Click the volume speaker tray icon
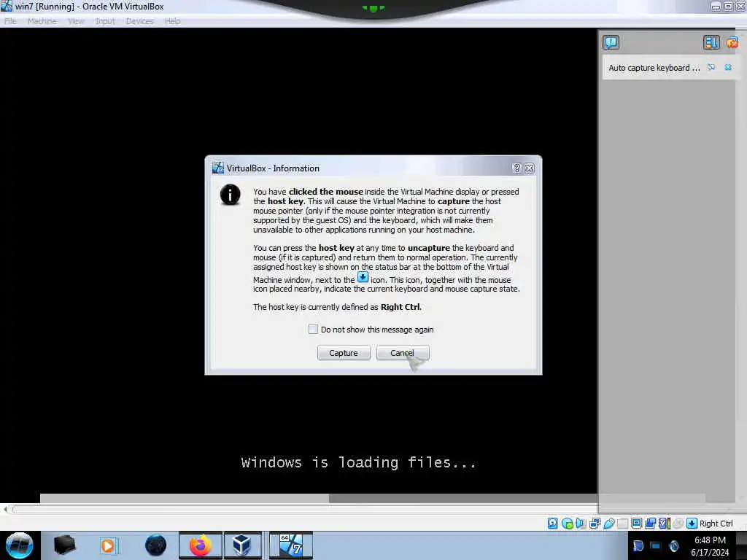The height and width of the screenshot is (560, 747). click(x=673, y=545)
